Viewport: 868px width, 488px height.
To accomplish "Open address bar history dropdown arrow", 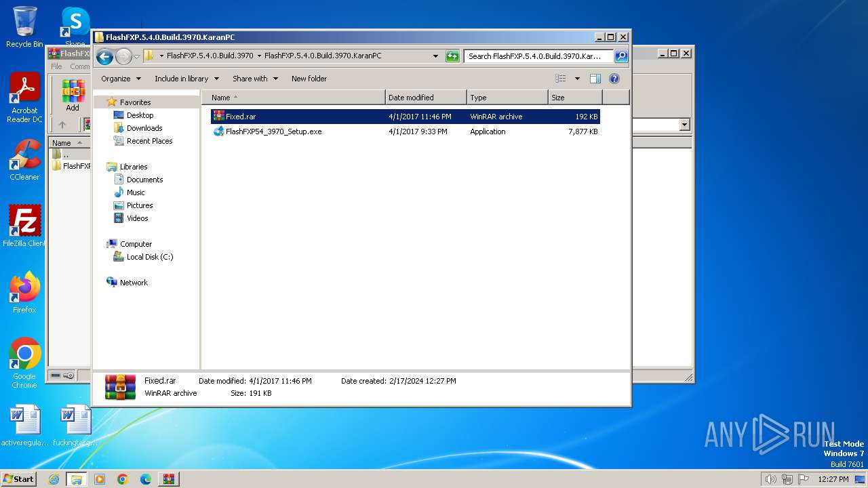I will coord(435,56).
